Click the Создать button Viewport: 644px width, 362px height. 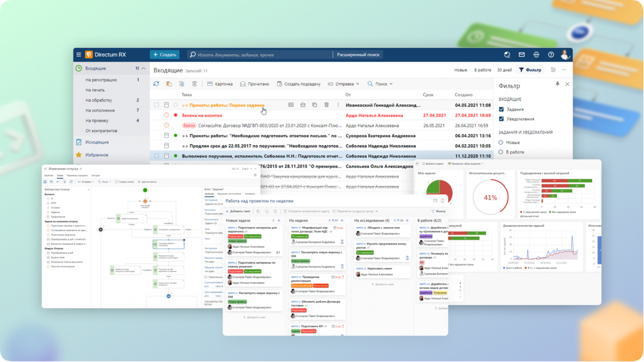(x=164, y=54)
